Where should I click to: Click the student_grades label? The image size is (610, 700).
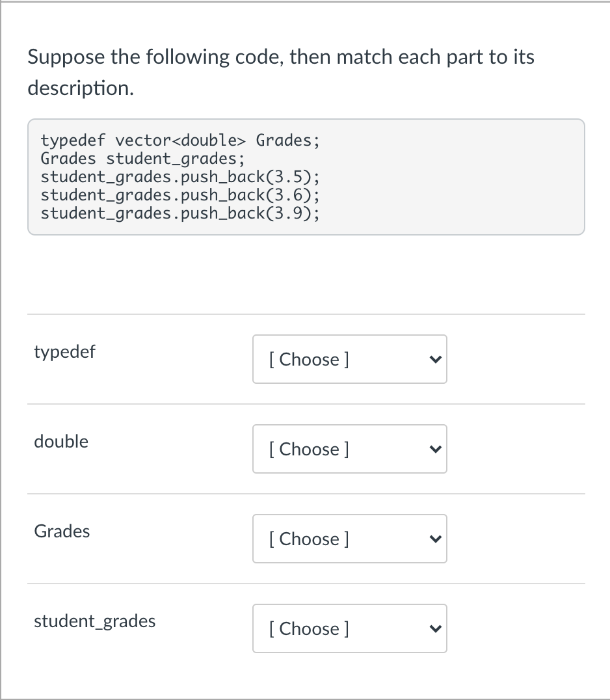[95, 621]
